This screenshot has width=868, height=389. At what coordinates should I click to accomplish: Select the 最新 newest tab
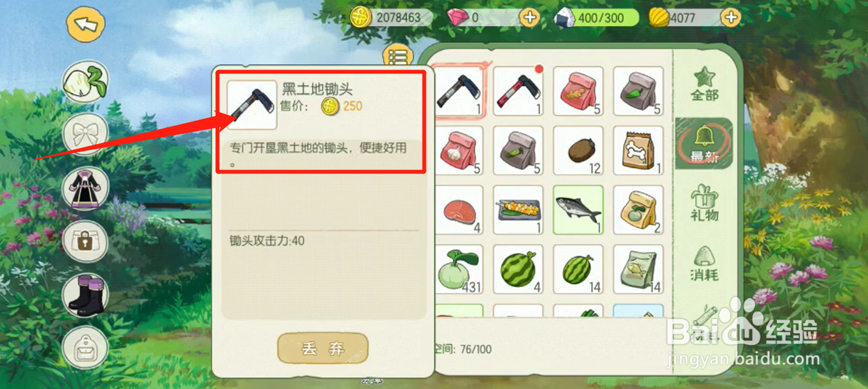click(704, 144)
